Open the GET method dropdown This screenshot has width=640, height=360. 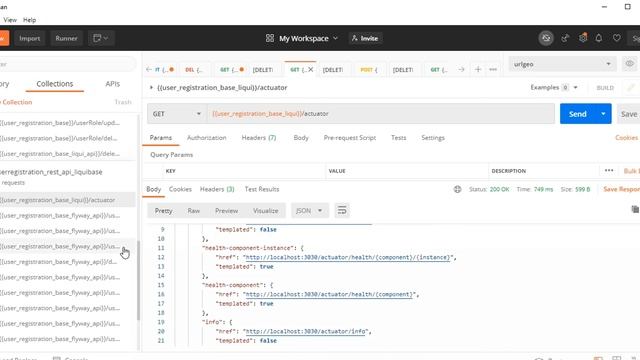point(177,113)
